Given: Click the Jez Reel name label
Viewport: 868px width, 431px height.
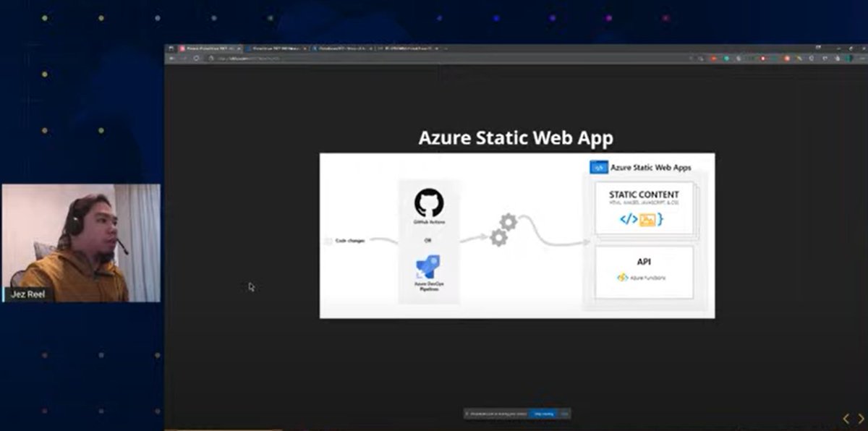Looking at the screenshot, I should tap(27, 294).
